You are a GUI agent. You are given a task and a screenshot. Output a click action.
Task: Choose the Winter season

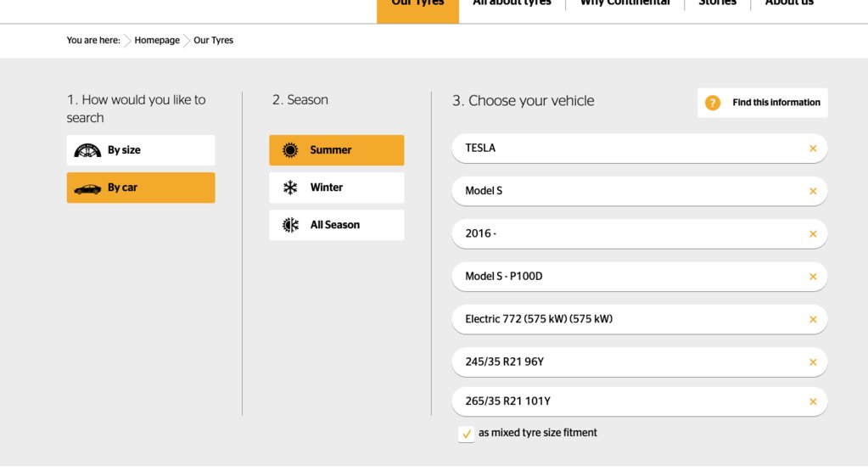(337, 188)
